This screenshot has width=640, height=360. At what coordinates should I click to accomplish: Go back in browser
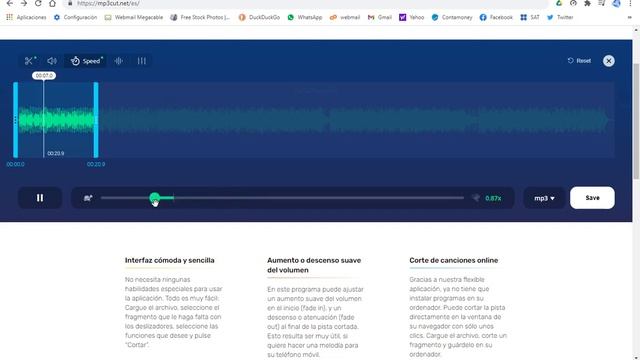click(x=10, y=3)
